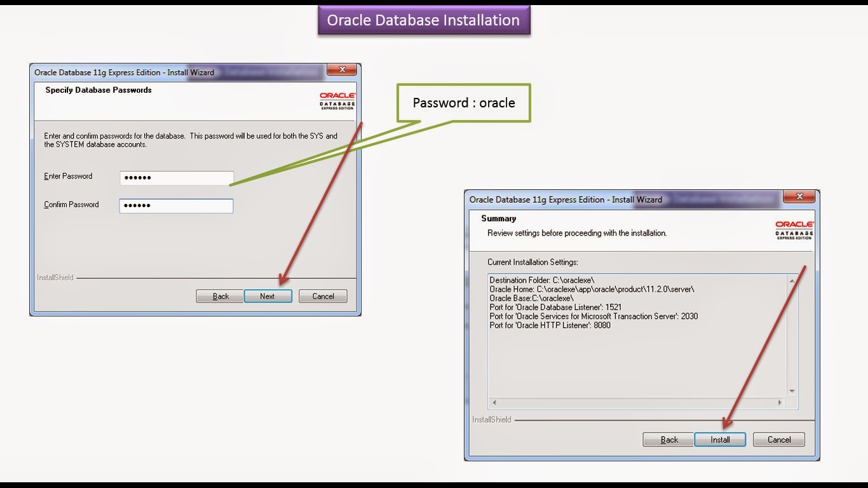Click the settings list scroll-left arrow
Screen dimensions: 868x488
[x=494, y=403]
